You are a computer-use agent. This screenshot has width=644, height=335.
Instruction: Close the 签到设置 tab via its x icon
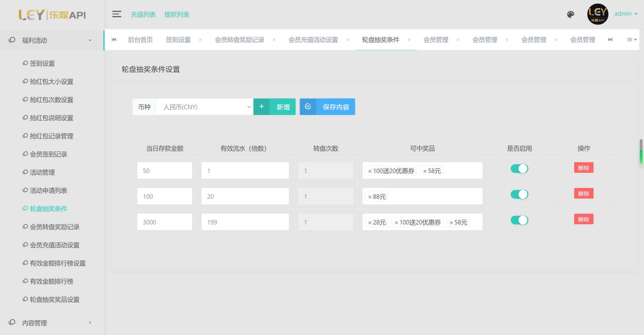point(200,40)
